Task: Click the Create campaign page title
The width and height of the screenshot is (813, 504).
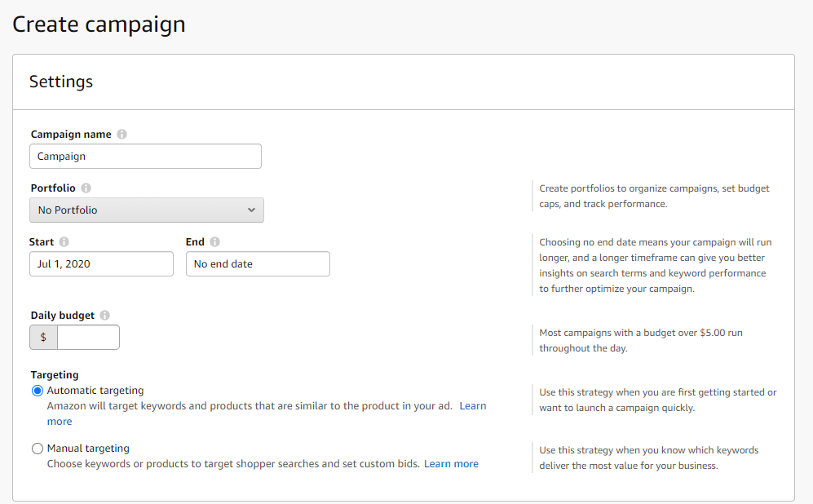Action: click(x=99, y=24)
